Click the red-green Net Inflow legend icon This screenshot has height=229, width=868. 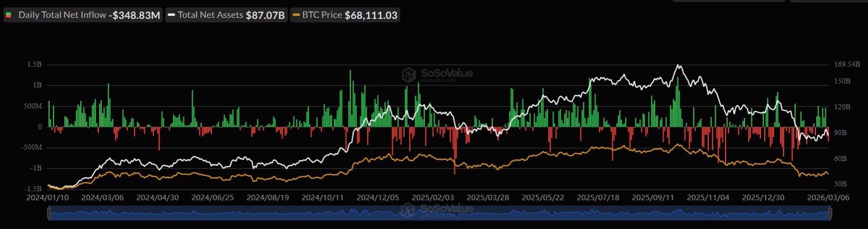pyautogui.click(x=8, y=15)
